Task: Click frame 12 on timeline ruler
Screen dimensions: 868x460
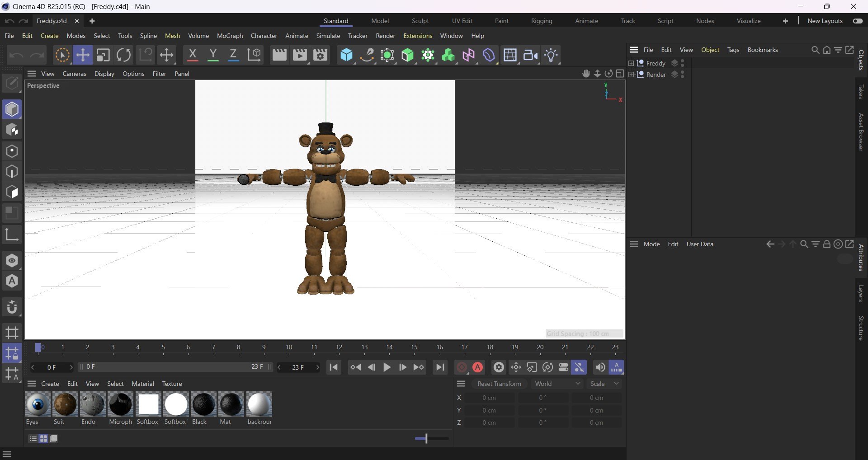Action: coord(339,347)
